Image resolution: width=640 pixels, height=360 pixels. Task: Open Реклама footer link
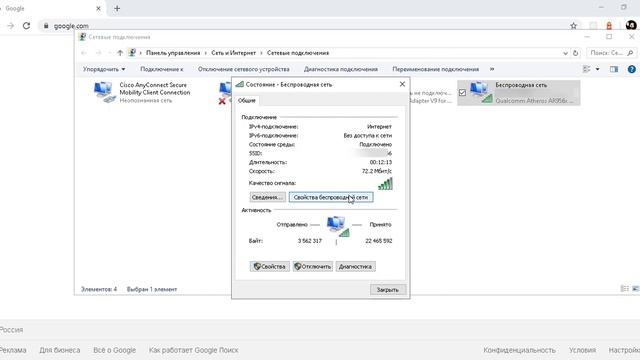pos(13,350)
